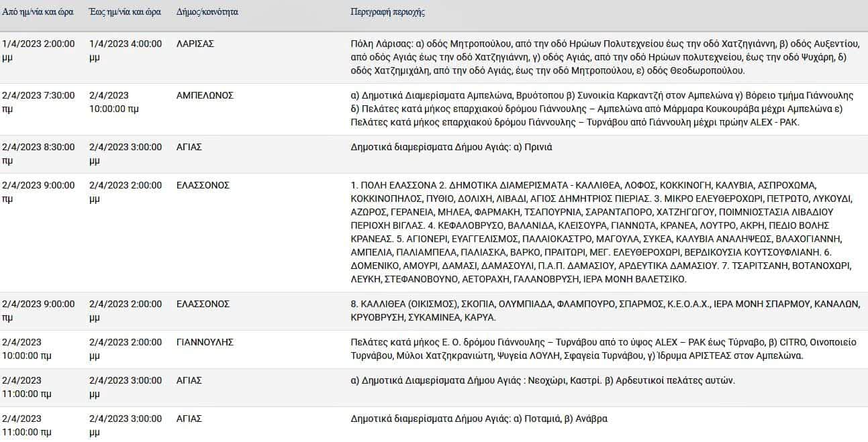The height and width of the screenshot is (442, 868).
Task: Click the end time 1/4/2023 4:00:00 μμ
Action: point(125,50)
